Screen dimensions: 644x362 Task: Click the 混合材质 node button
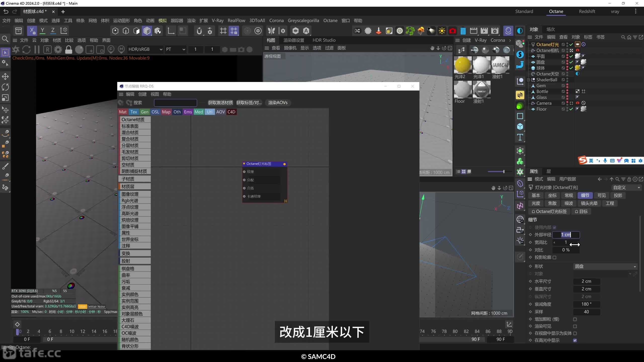[x=135, y=132]
